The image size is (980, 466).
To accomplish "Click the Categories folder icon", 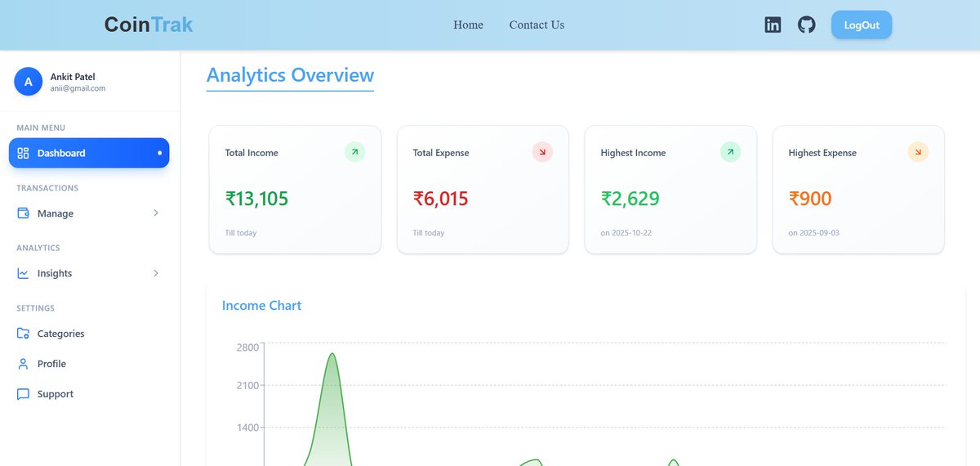I will (x=23, y=334).
